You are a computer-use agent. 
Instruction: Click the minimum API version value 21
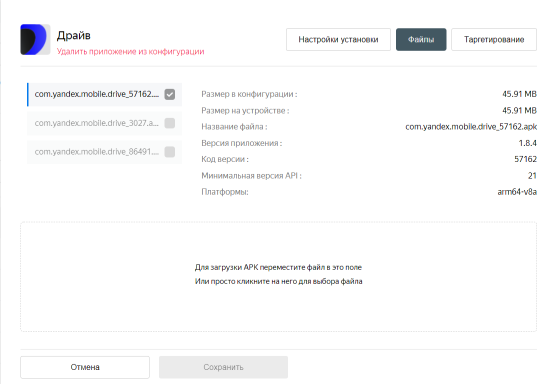coord(532,176)
